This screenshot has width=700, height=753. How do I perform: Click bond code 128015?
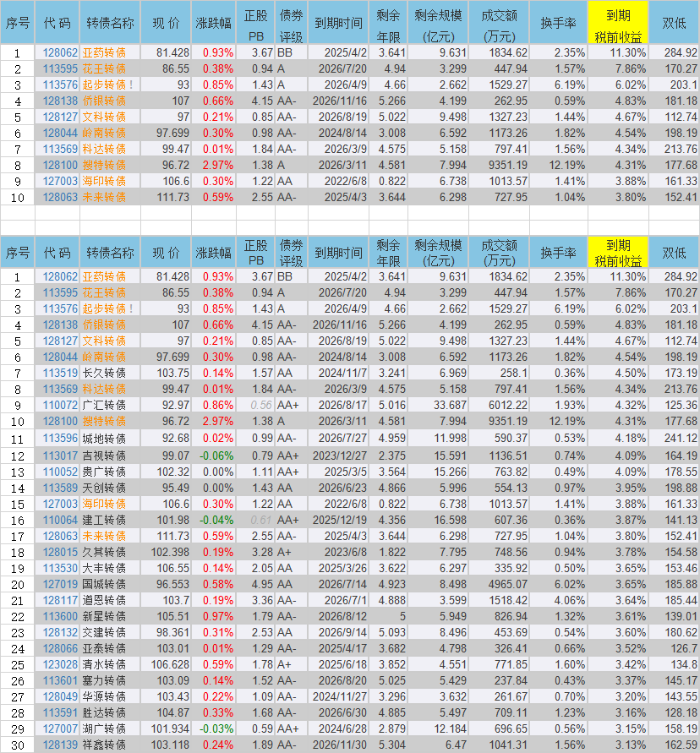pos(60,552)
